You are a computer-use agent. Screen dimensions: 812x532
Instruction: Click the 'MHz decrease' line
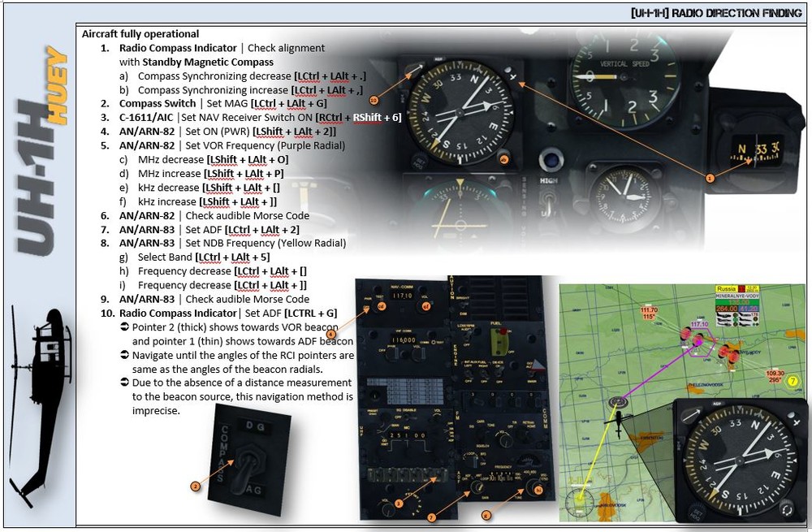(213, 159)
